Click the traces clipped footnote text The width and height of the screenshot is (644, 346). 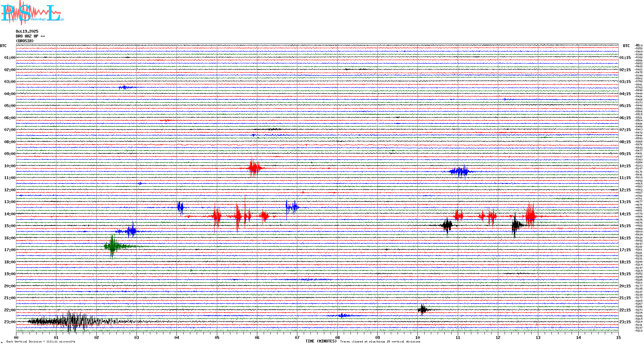[x=380, y=342]
